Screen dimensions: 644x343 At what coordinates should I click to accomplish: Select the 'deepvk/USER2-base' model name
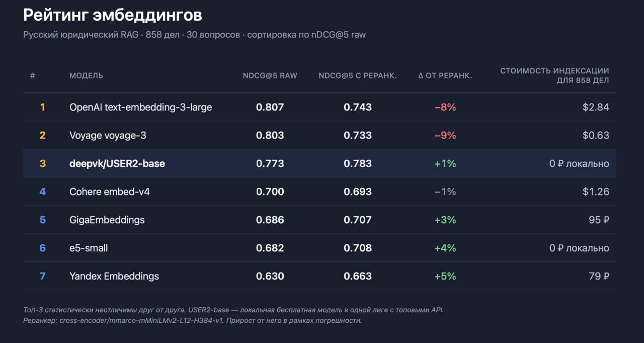(117, 164)
